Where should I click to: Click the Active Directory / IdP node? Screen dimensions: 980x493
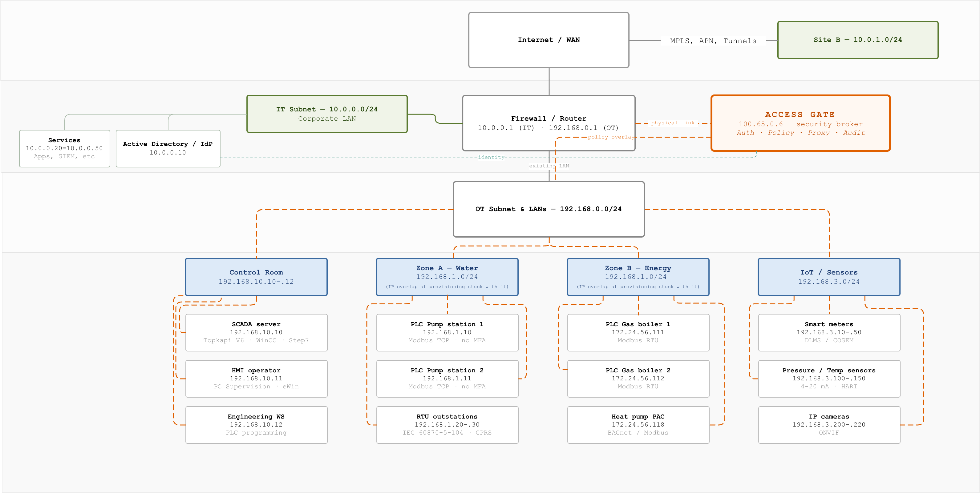(x=168, y=148)
